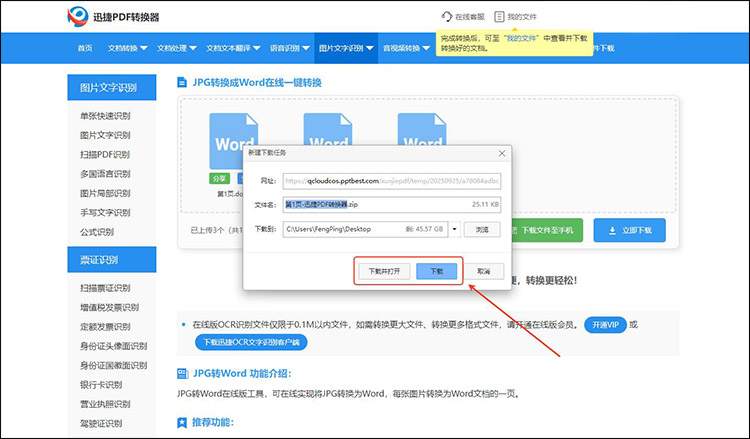Expand 文档转换 dropdown menu
750x439 pixels.
pos(127,48)
